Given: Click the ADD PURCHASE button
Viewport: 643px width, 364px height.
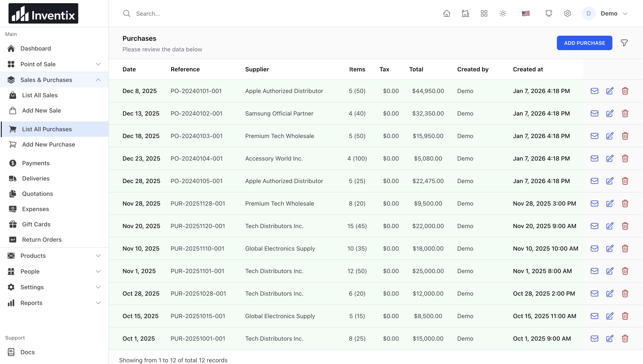Looking at the screenshot, I should click(x=585, y=43).
